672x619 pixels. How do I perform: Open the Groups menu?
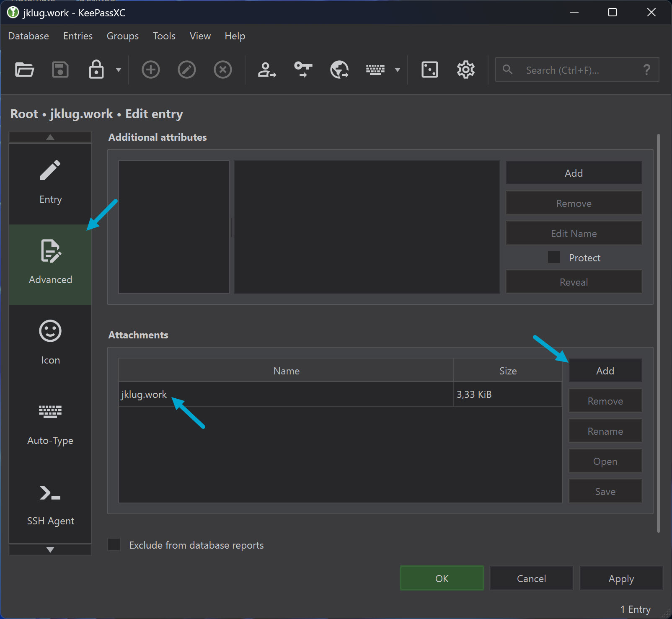[123, 36]
